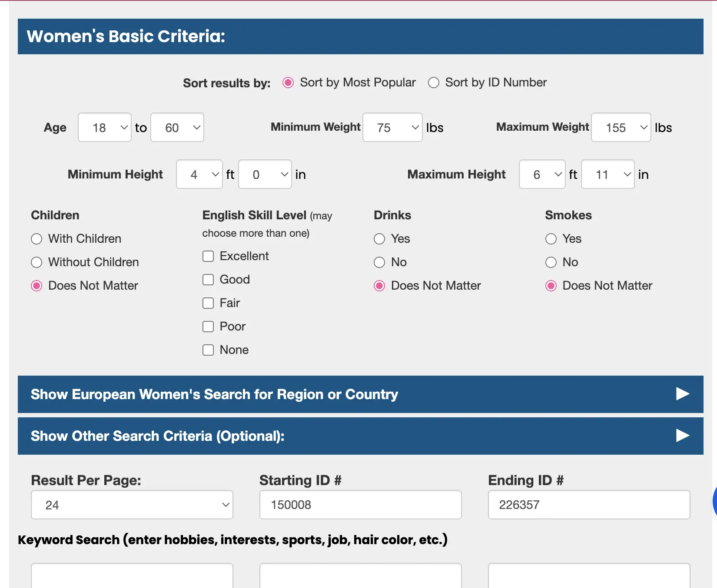Image resolution: width=717 pixels, height=588 pixels.
Task: Check the Poor English skill option
Action: pyautogui.click(x=208, y=327)
